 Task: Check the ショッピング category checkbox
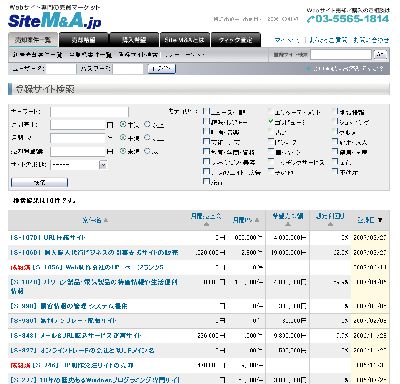[335, 122]
